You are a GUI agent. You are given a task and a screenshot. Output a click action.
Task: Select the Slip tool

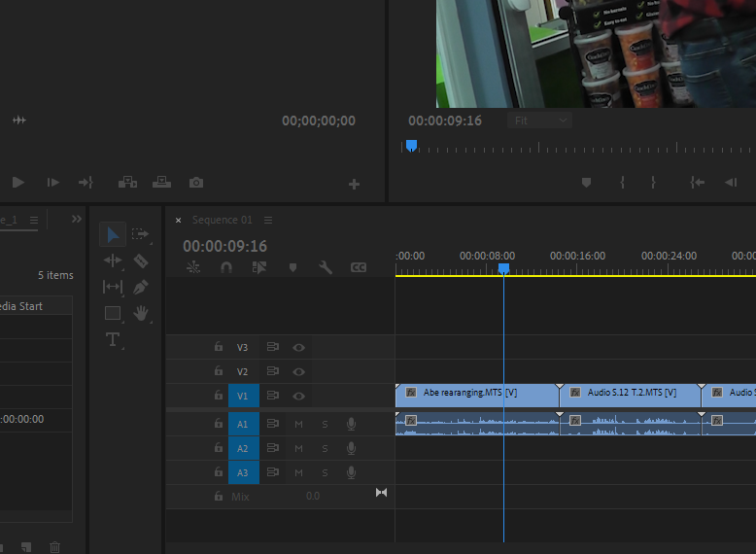click(x=113, y=287)
